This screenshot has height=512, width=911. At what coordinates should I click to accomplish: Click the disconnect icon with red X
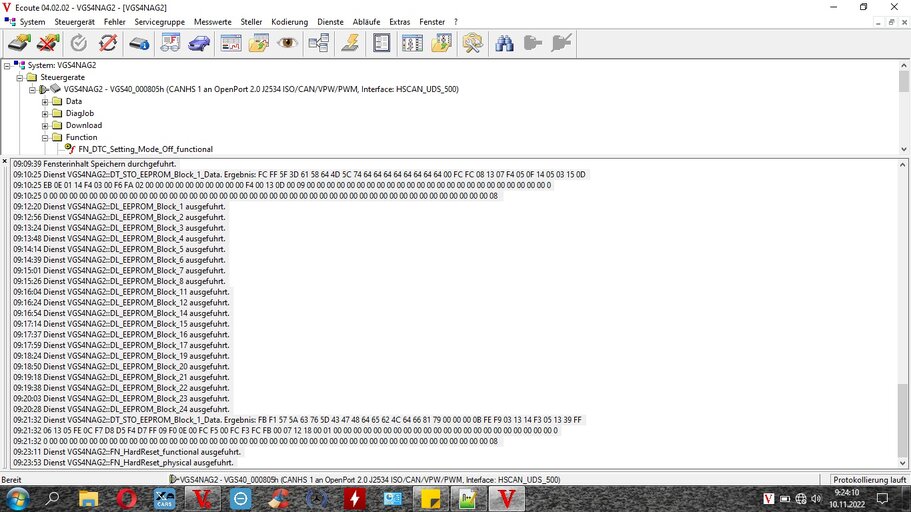coord(48,43)
